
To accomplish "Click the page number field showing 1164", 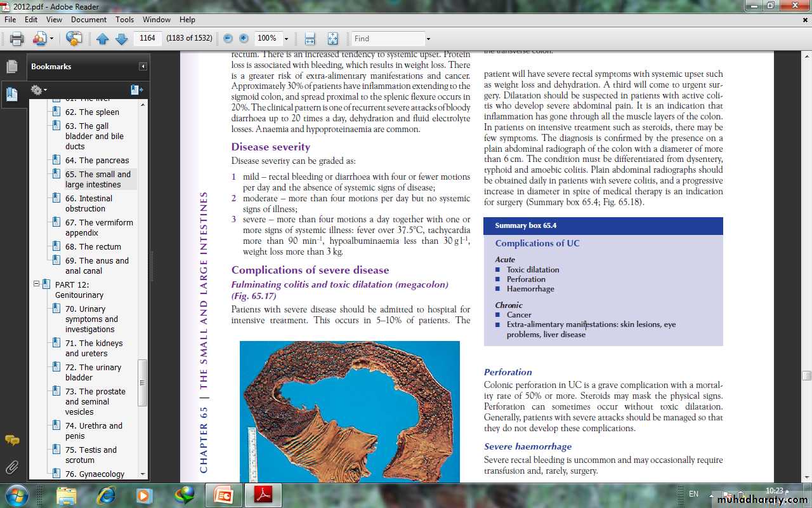I will [x=147, y=38].
